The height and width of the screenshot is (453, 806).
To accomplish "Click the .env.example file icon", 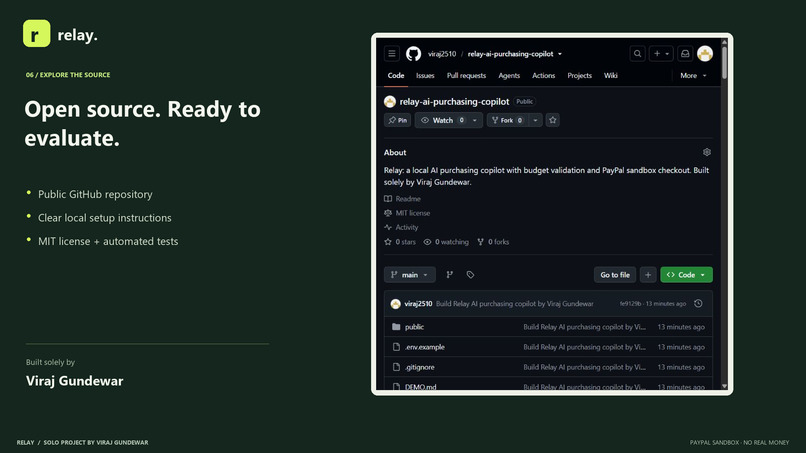I will coord(396,347).
